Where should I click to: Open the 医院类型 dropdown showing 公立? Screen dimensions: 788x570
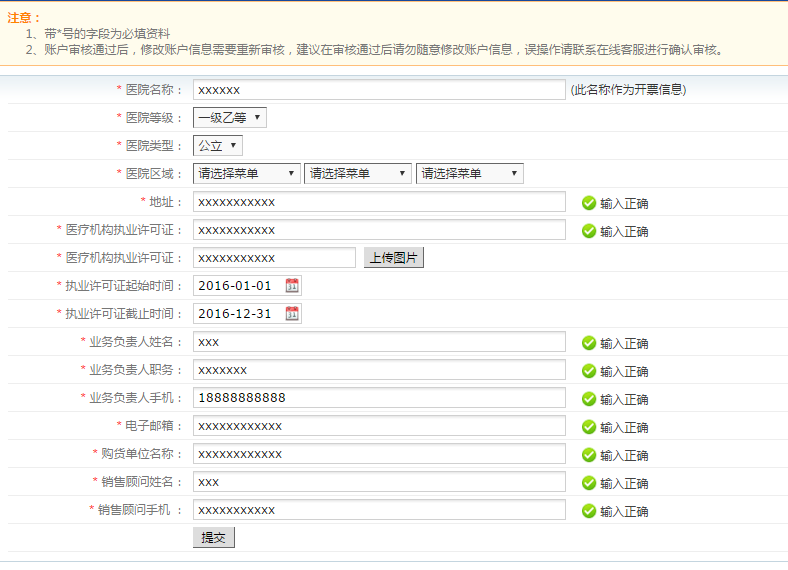pyautogui.click(x=218, y=146)
